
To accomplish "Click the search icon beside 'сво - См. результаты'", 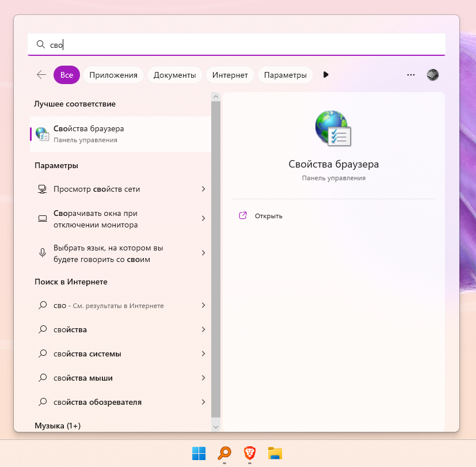I will click(x=43, y=305).
